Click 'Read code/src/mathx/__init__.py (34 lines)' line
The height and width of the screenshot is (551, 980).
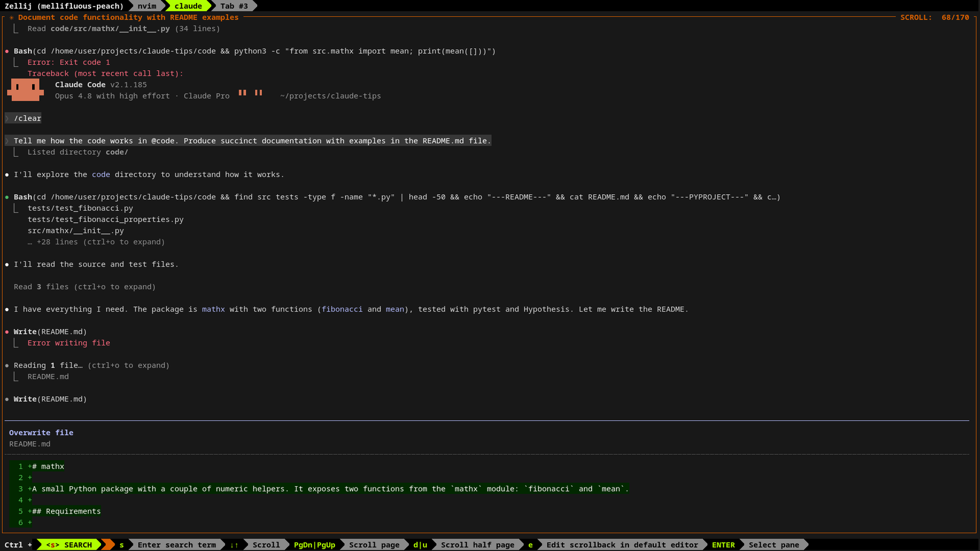pos(124,28)
